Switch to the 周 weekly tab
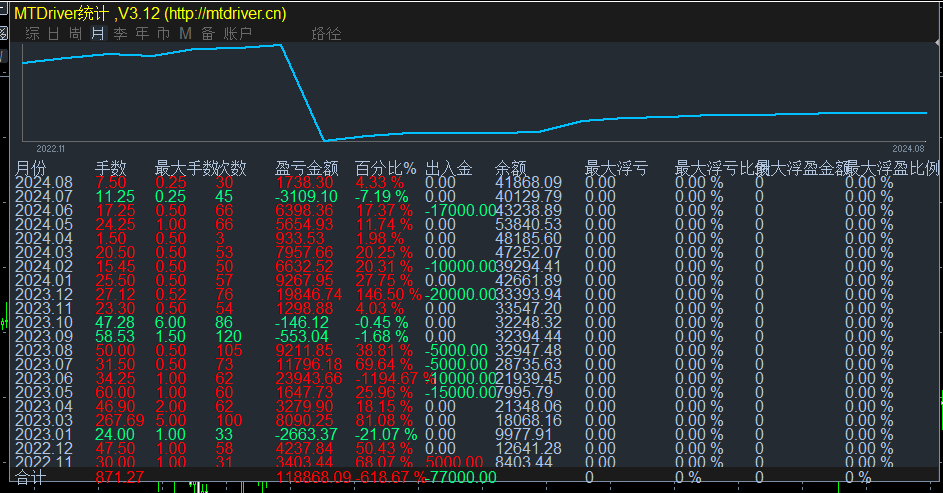The image size is (943, 493). pos(75,34)
